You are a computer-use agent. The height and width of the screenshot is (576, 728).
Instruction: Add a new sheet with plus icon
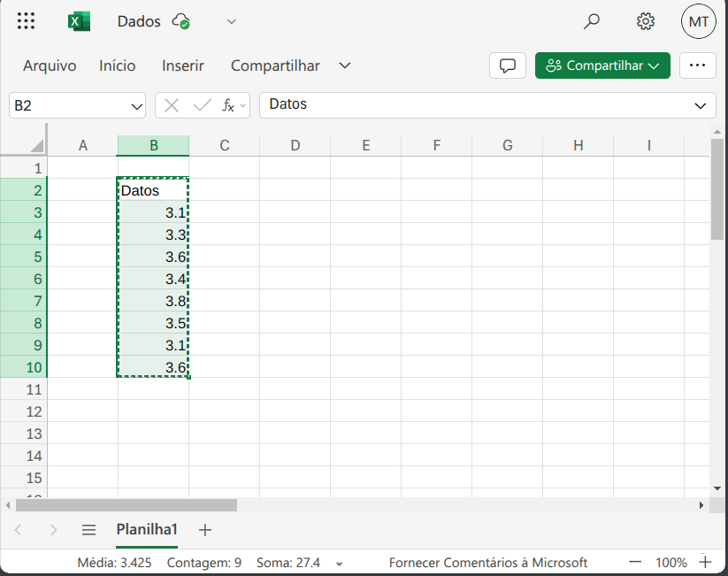[x=205, y=530]
